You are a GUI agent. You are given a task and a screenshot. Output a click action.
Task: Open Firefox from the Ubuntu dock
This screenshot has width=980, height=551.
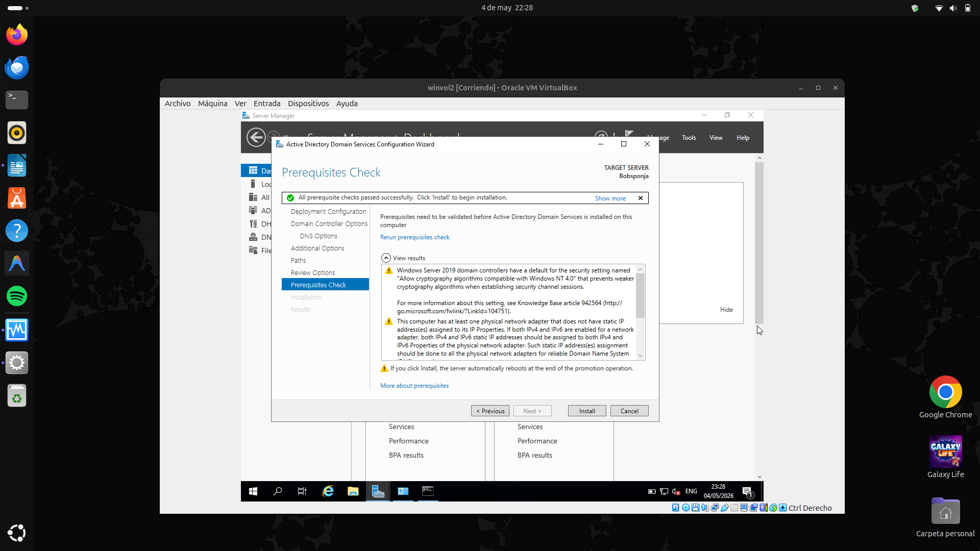click(17, 35)
